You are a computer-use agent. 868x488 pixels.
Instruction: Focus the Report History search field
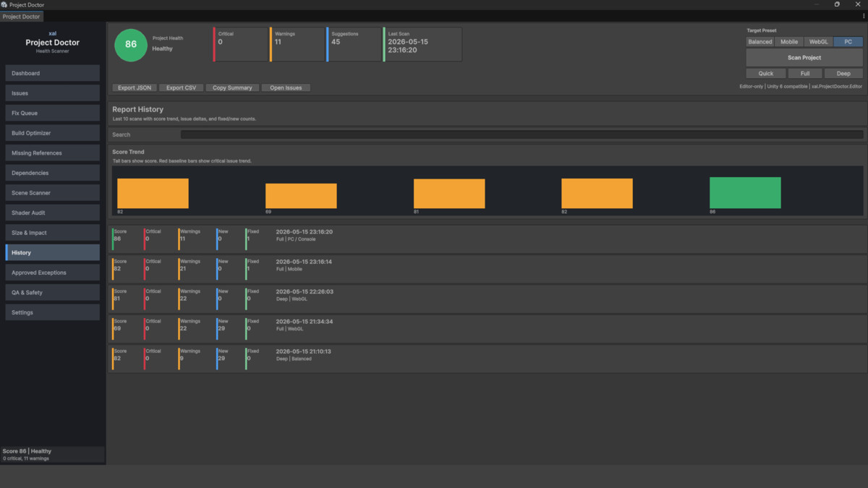[522, 134]
